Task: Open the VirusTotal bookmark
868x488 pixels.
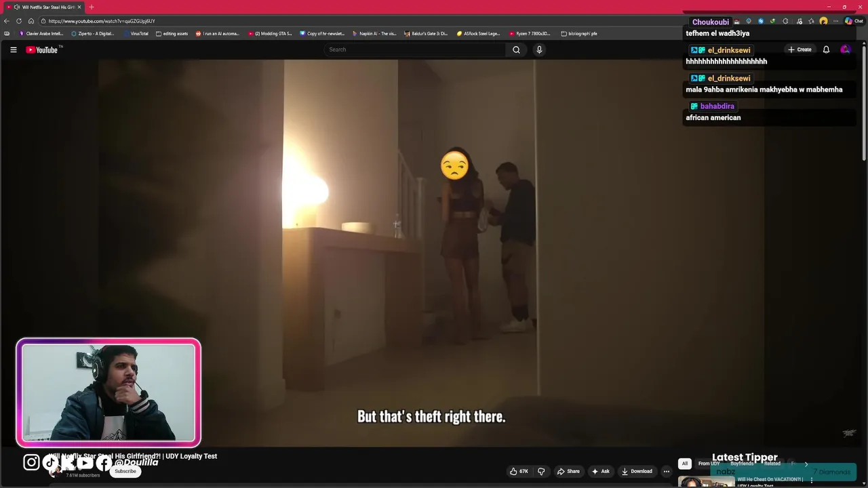Action: pyautogui.click(x=136, y=33)
